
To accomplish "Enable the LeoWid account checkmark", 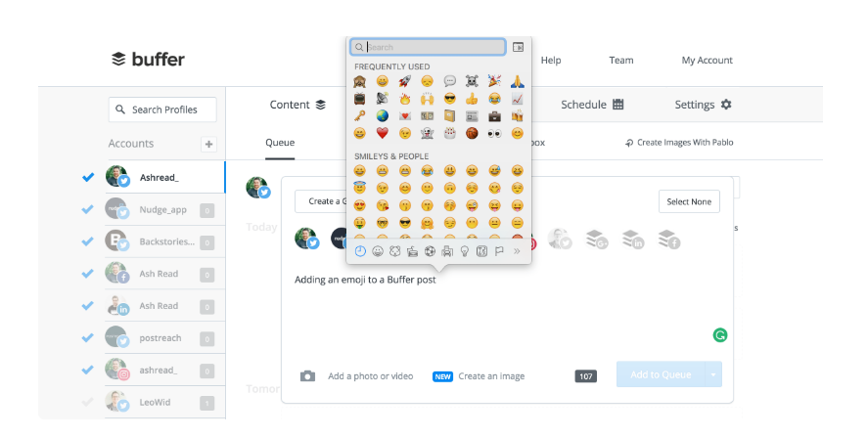I will point(87,402).
